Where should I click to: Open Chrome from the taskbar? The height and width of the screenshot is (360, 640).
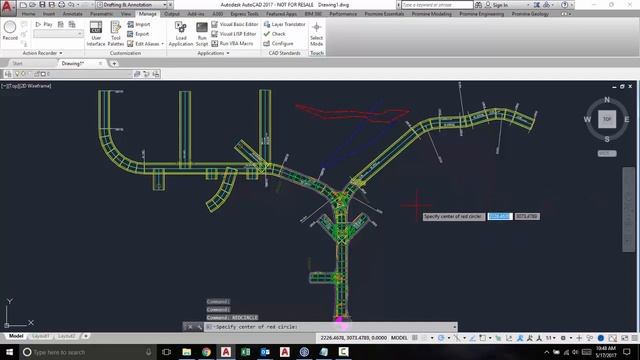[x=206, y=352]
